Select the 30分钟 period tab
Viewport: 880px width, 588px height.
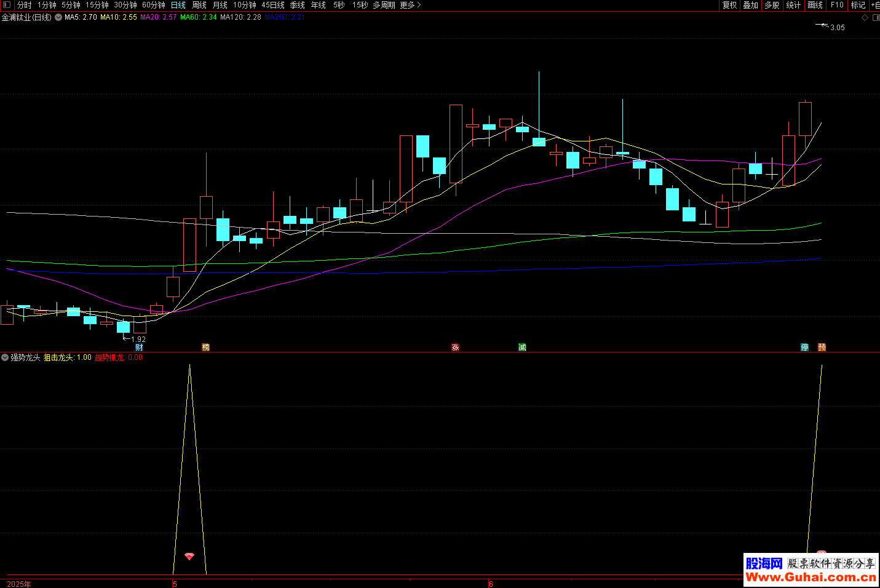tap(125, 5)
